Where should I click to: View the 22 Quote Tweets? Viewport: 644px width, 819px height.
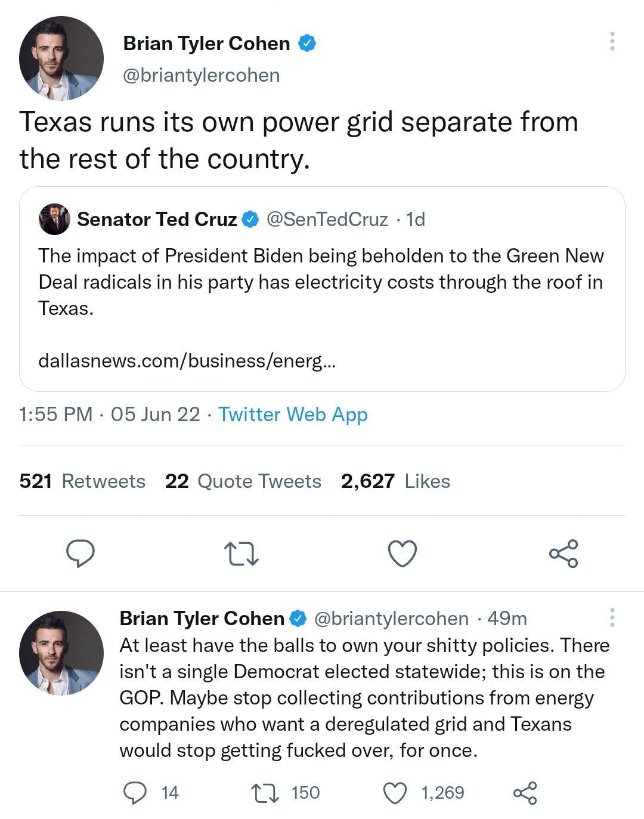pos(243,481)
